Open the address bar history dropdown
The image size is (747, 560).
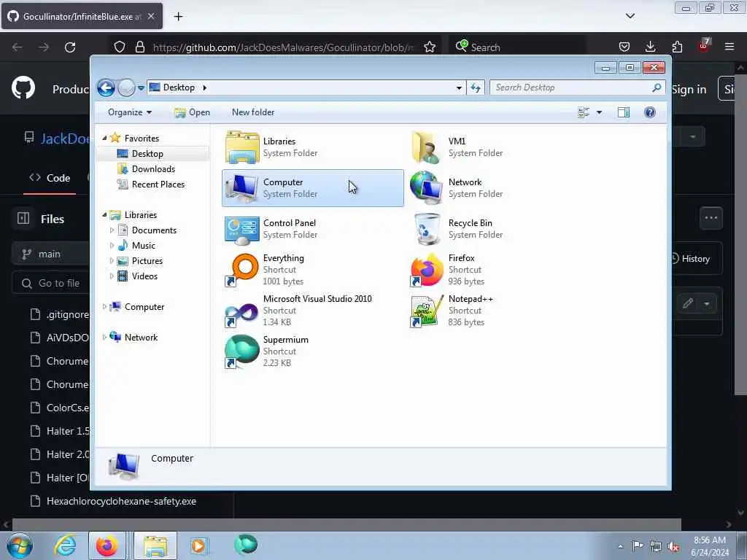[x=459, y=87]
